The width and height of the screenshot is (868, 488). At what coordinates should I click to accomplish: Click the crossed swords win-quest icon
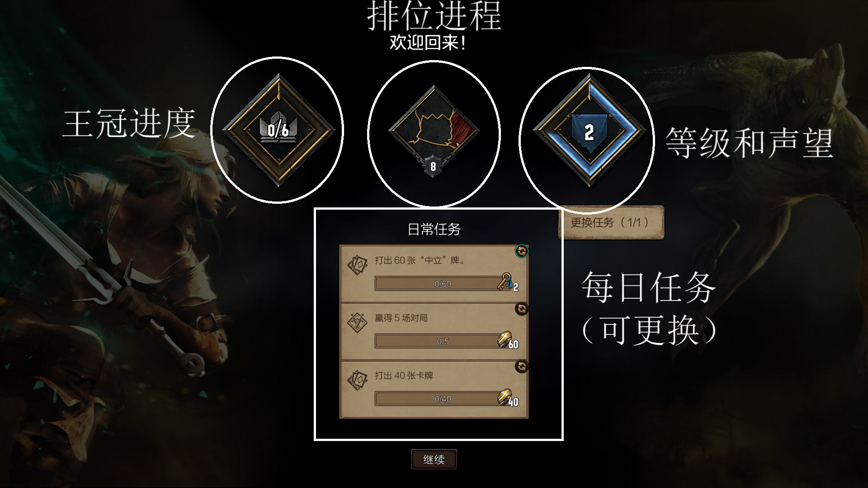[x=357, y=322]
